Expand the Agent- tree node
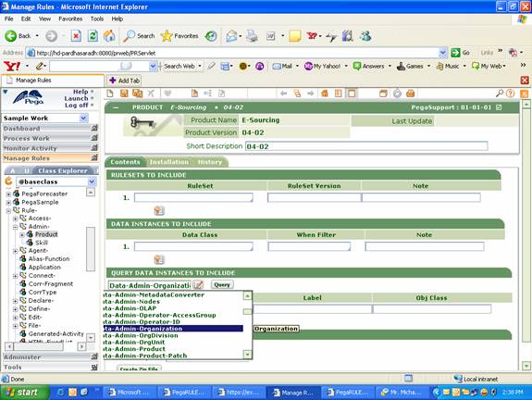The width and height of the screenshot is (532, 400). [15, 251]
